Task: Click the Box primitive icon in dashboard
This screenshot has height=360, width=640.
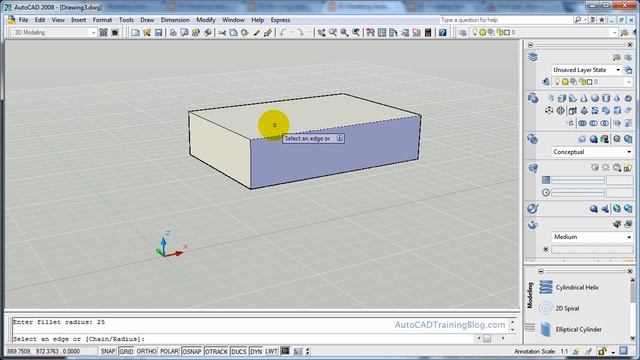Action: point(562,98)
